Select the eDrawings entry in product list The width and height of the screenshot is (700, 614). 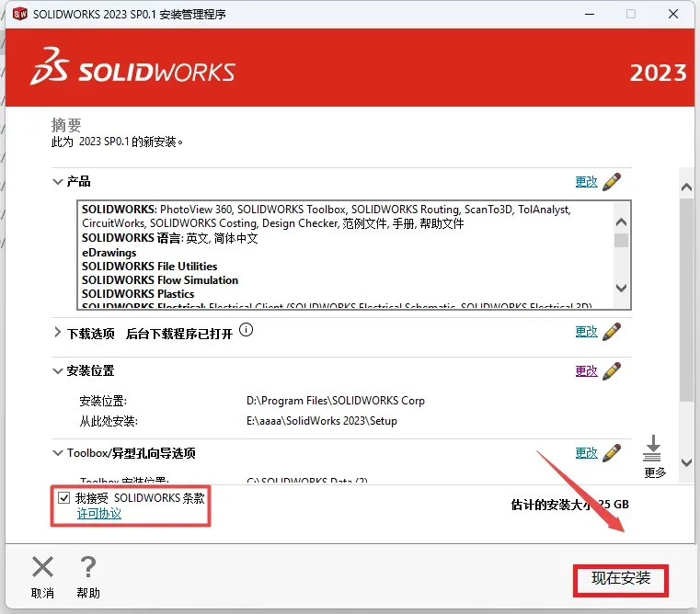tap(109, 253)
